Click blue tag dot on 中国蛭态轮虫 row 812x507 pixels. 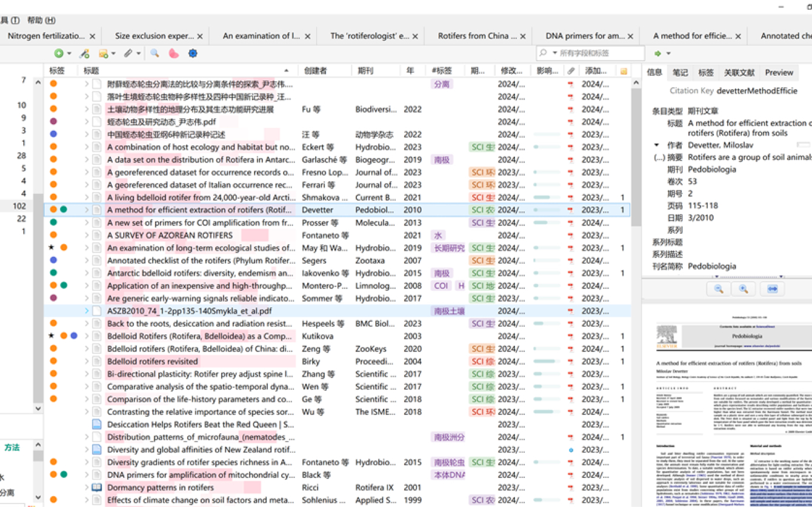pyautogui.click(x=53, y=134)
